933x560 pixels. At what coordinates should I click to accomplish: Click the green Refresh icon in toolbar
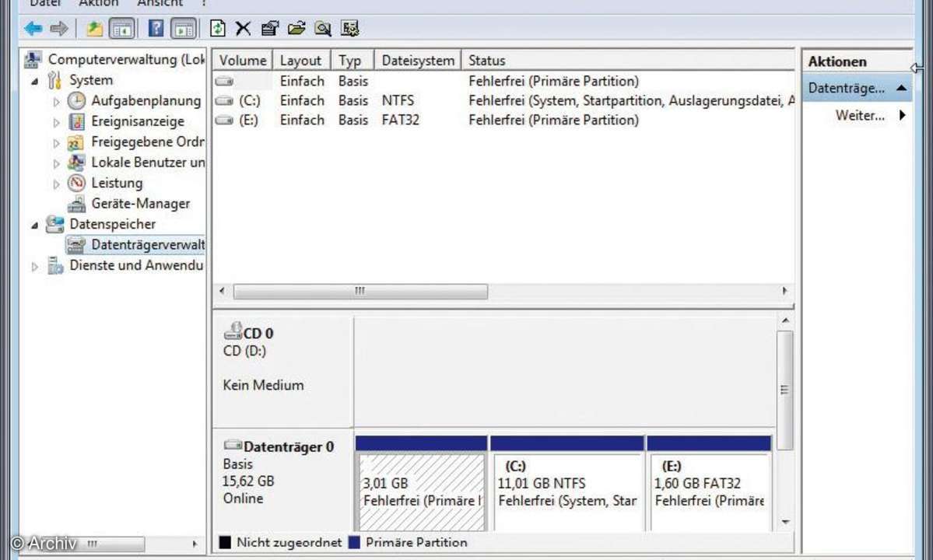218,28
